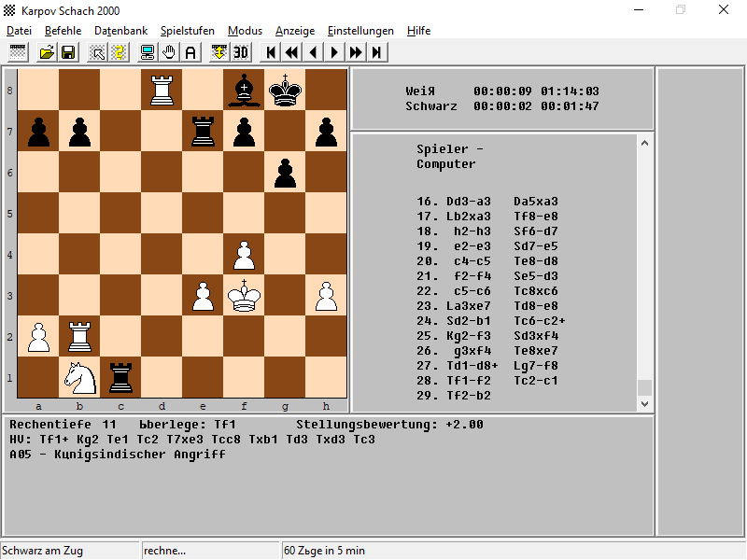
Task: Click move 16. Dd3-a3 in list
Action: point(454,202)
